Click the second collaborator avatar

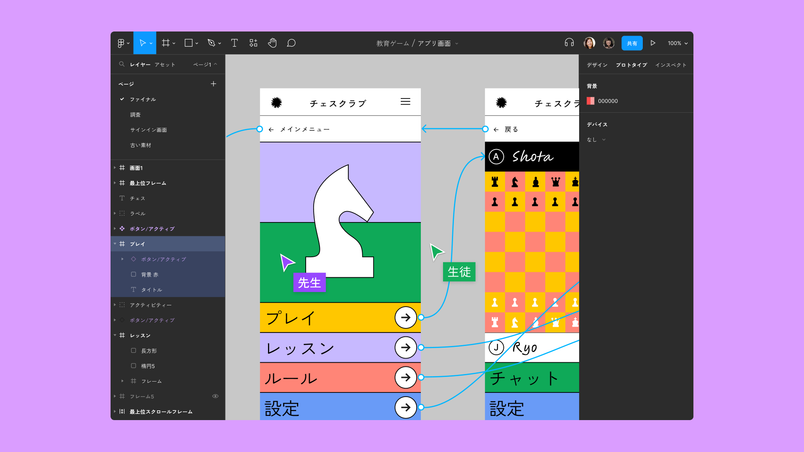coord(609,43)
